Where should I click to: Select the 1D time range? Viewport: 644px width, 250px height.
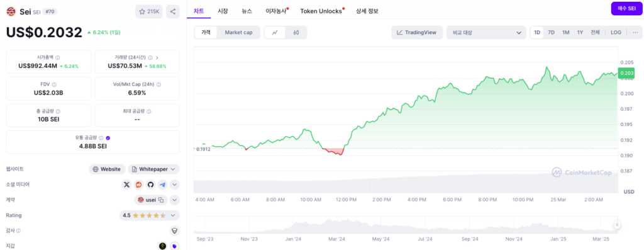(537, 33)
